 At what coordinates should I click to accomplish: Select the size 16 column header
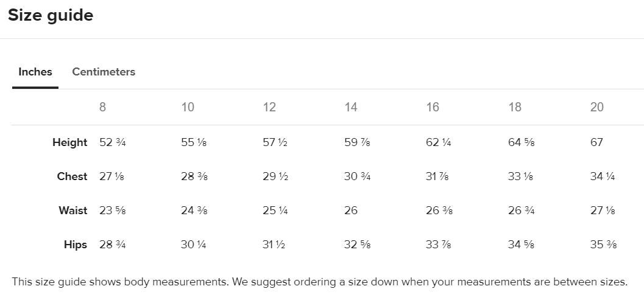433,107
